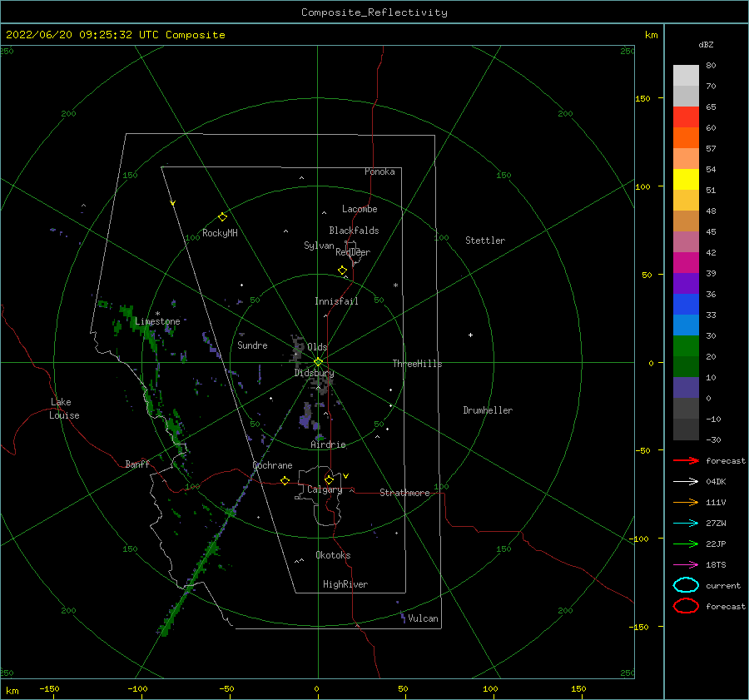Click the Stettler label
The height and width of the screenshot is (700, 749).
point(485,241)
